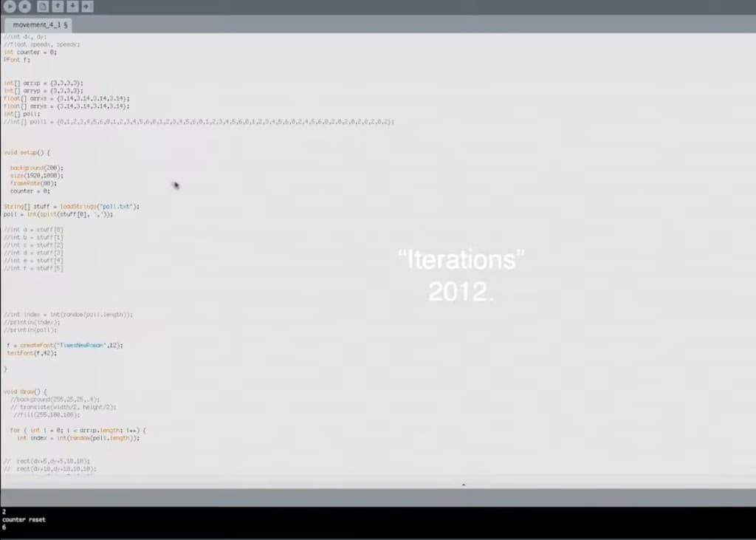Click the 'for ( int i = 0;' loop line
This screenshot has width=756, height=540.
click(78, 431)
